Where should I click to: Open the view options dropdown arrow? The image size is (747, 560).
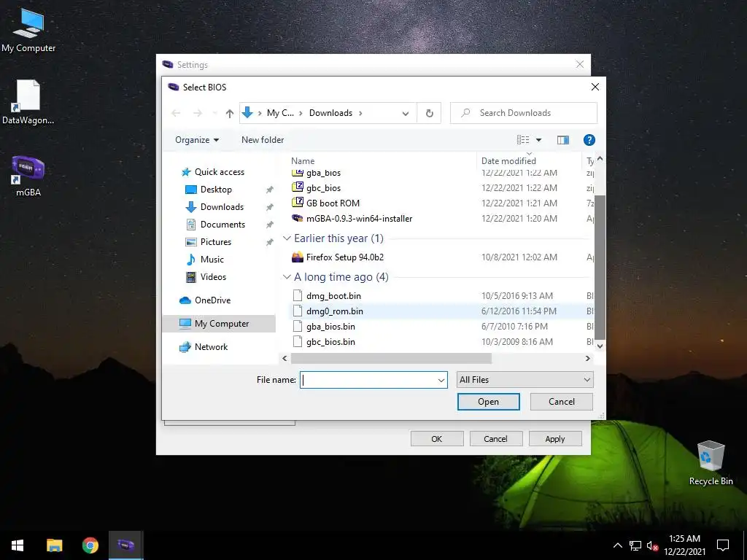tap(539, 140)
